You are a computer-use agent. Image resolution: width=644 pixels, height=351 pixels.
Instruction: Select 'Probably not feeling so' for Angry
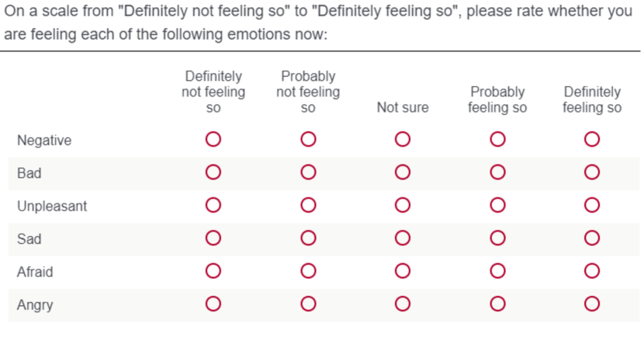coord(308,304)
